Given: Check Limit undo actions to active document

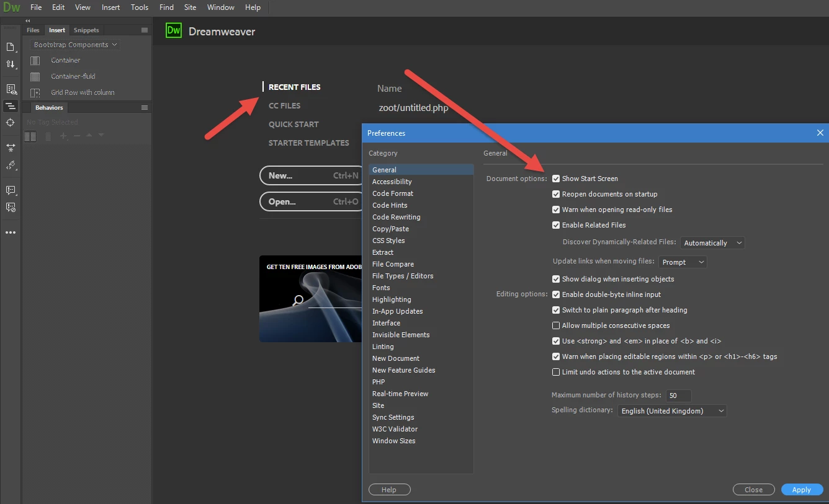Looking at the screenshot, I should pyautogui.click(x=556, y=372).
